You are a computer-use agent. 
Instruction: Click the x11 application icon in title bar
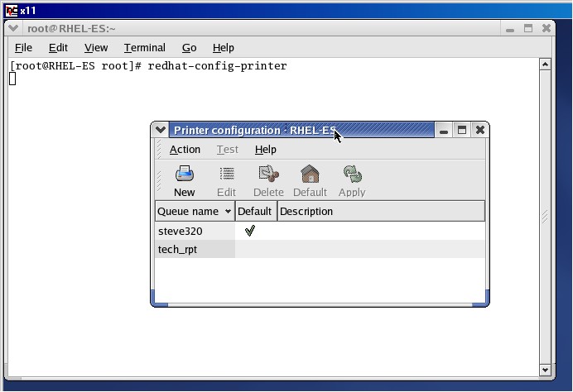click(12, 11)
